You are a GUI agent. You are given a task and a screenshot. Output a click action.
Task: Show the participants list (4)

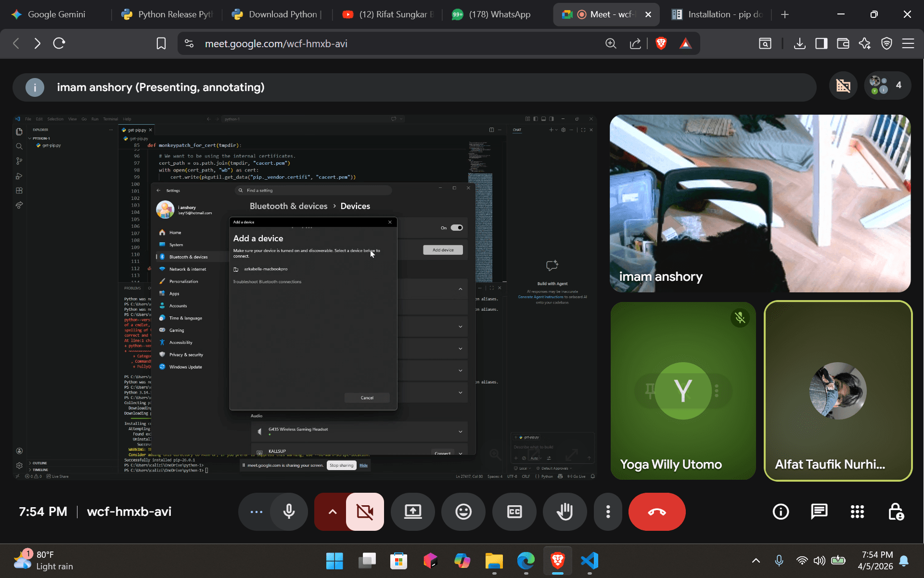point(887,85)
